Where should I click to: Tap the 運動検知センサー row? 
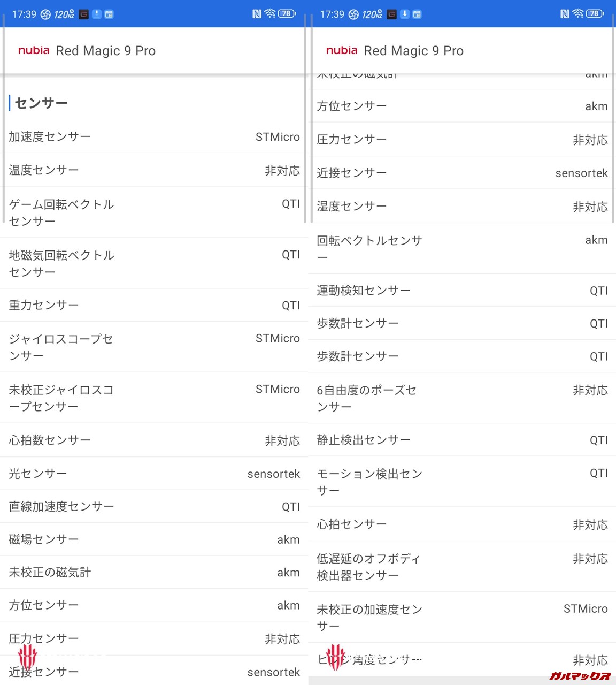(x=462, y=291)
